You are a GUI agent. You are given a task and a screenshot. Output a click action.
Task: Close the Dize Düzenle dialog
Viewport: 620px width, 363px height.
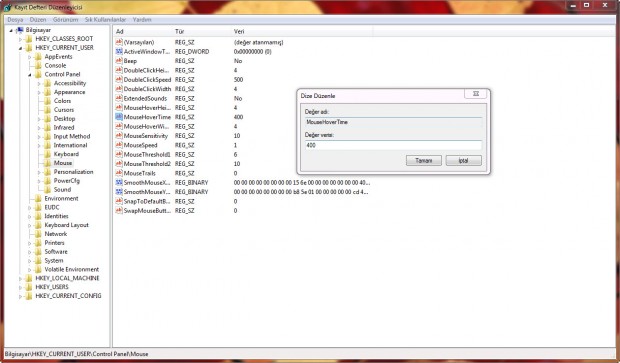point(476,94)
